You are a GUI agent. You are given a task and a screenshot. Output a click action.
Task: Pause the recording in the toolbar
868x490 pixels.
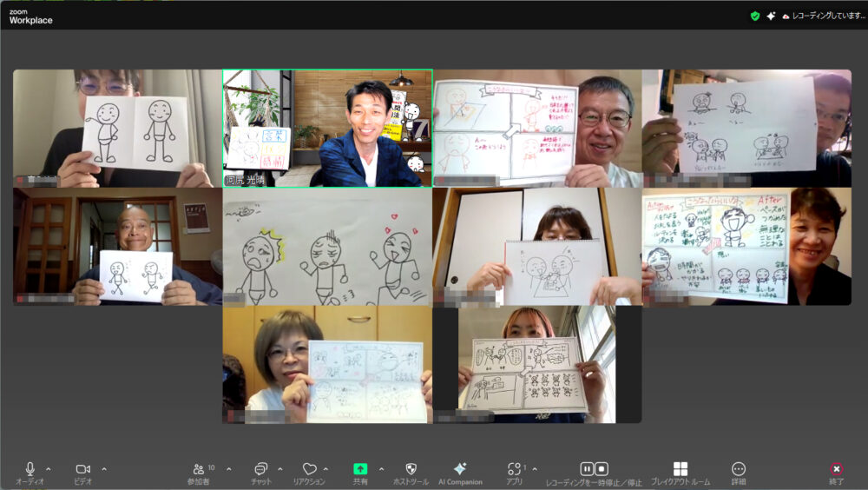[587, 469]
